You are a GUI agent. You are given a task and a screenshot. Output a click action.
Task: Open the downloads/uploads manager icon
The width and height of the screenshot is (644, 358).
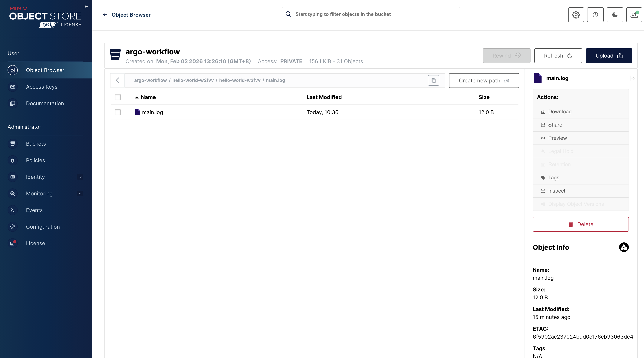[x=634, y=15]
